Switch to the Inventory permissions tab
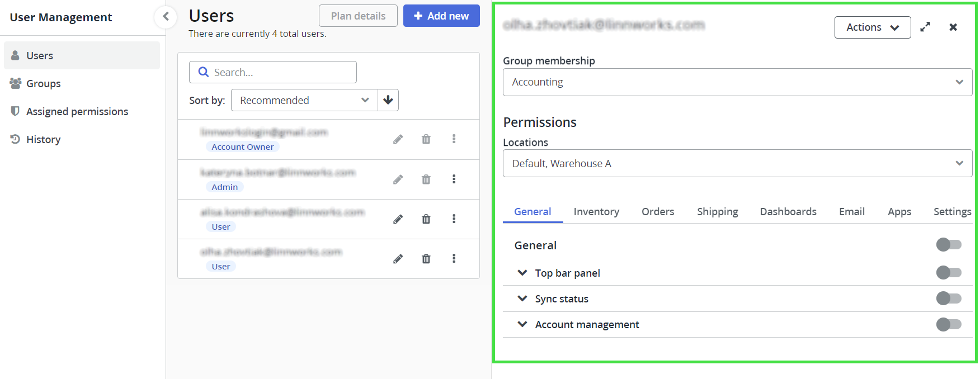Screen dimensions: 980x379 coord(596,212)
